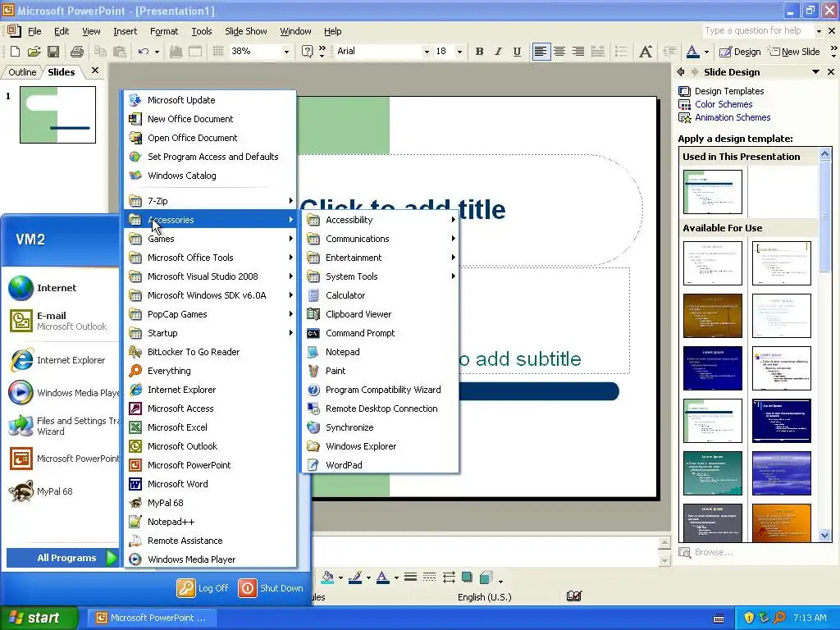
Task: Open the Slide Show menu
Action: 246,31
